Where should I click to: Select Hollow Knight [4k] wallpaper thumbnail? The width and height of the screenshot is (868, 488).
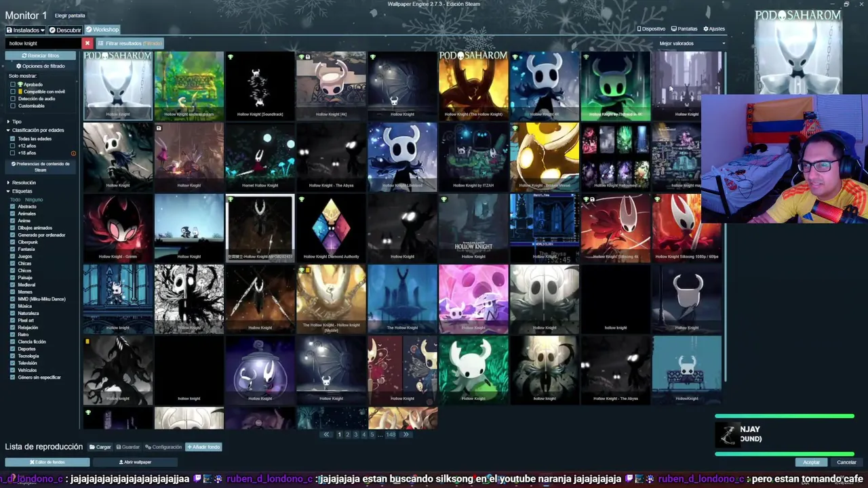point(331,85)
